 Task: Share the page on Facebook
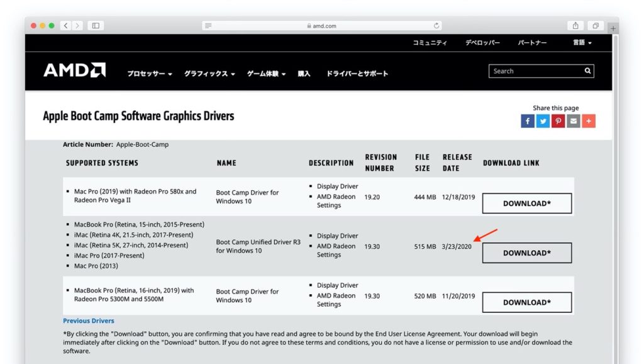[x=527, y=120]
